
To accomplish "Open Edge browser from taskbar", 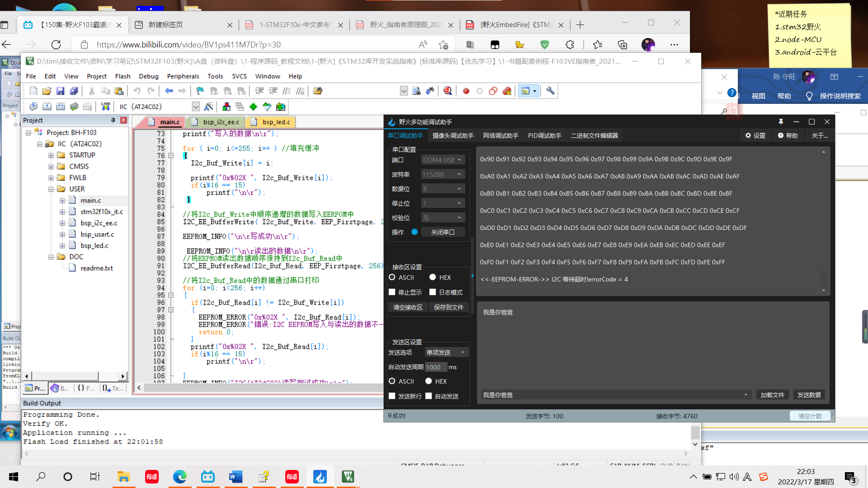I will point(179,477).
